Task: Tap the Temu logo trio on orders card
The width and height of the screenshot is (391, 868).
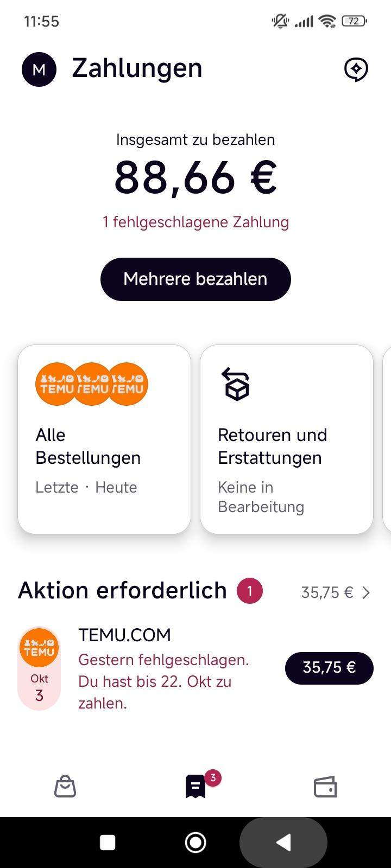Action: point(92,384)
